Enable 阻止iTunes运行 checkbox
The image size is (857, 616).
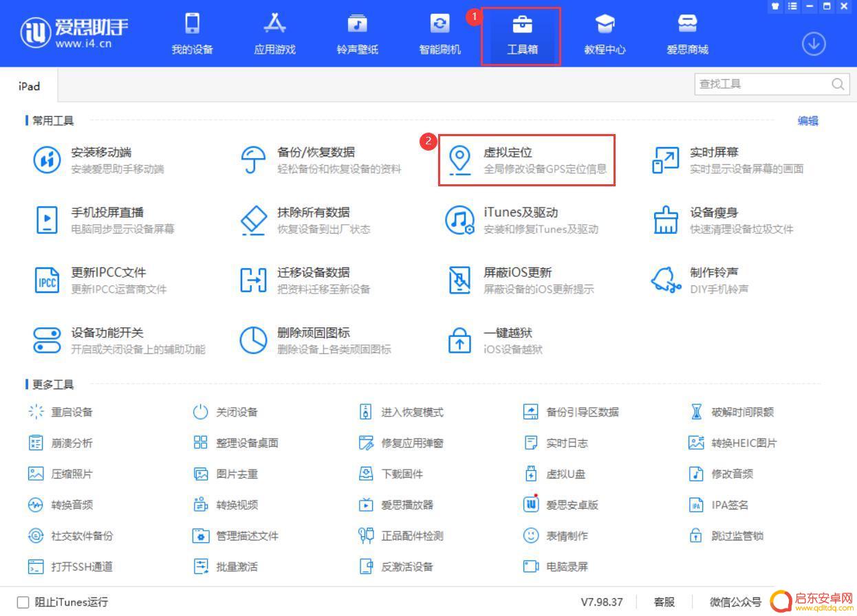point(23,602)
